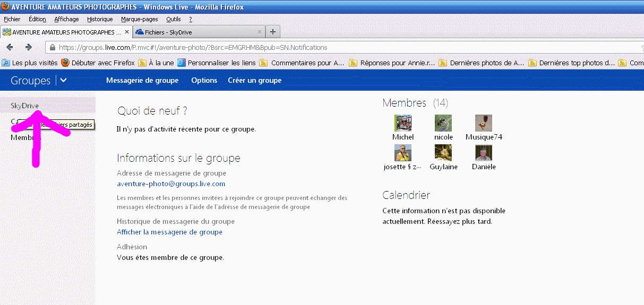The height and width of the screenshot is (305, 644).
Task: Open Réponses pour Annie.r... feed bookmark
Action: tap(392, 63)
